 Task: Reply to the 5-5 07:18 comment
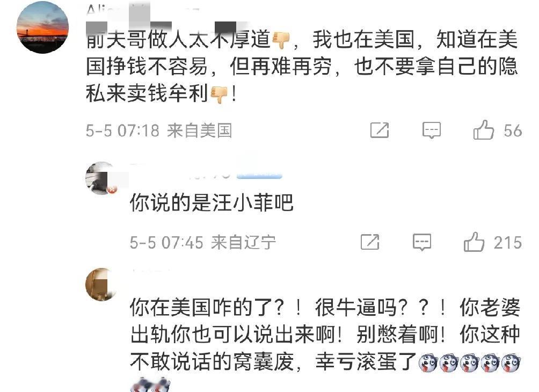coord(432,130)
